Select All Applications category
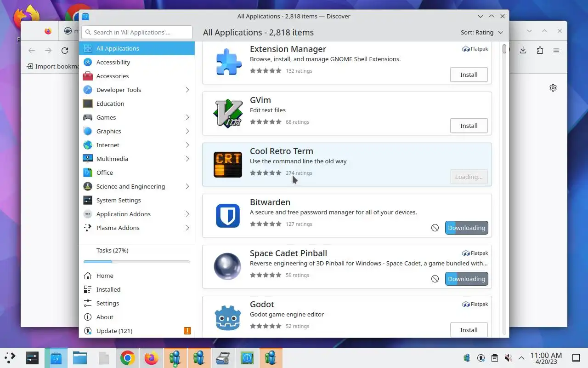Image resolution: width=588 pixels, height=368 pixels. click(137, 48)
